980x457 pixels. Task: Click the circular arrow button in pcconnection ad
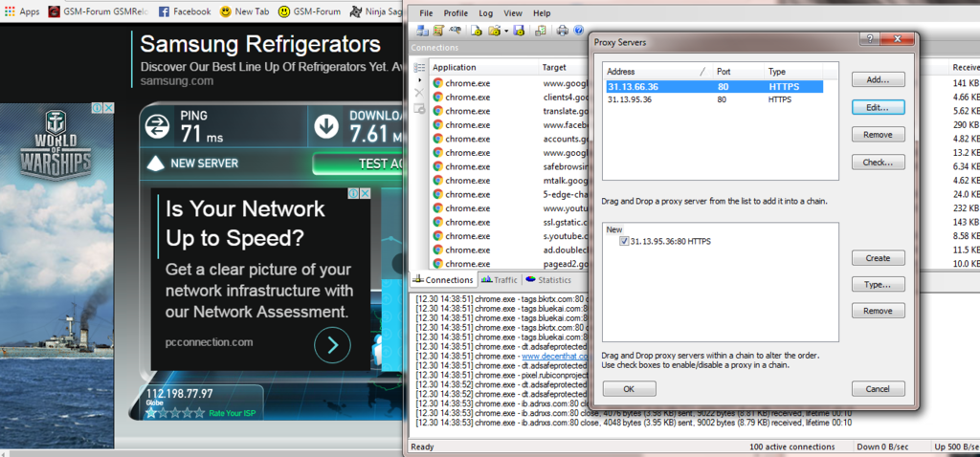click(x=332, y=344)
